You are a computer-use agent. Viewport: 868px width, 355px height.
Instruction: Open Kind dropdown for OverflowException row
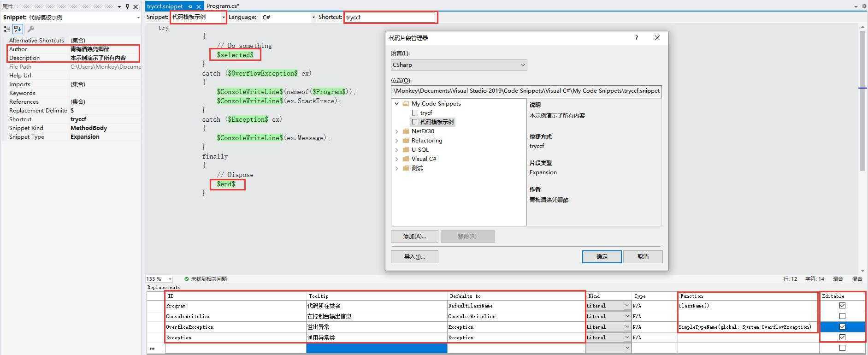627,327
